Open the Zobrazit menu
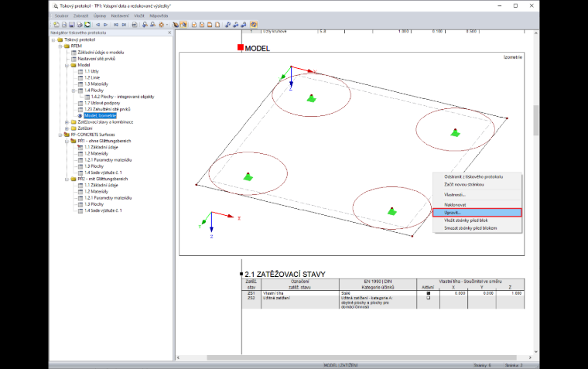 pyautogui.click(x=81, y=15)
